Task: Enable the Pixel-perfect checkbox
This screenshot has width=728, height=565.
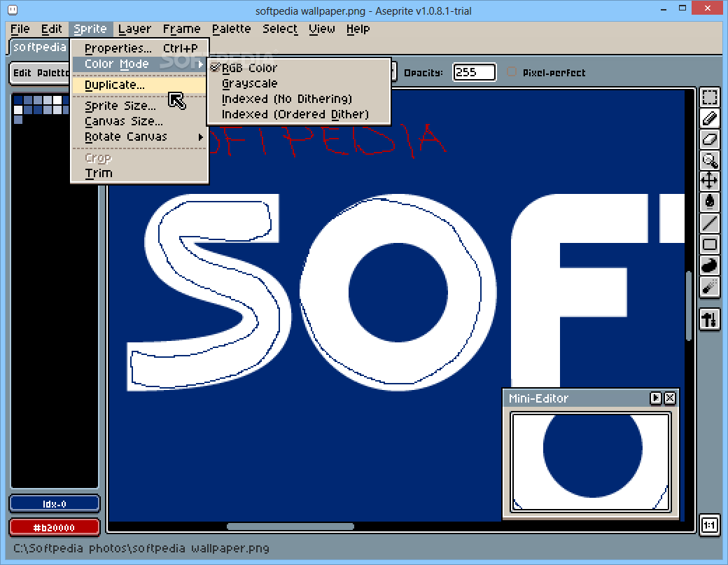Action: pyautogui.click(x=511, y=72)
